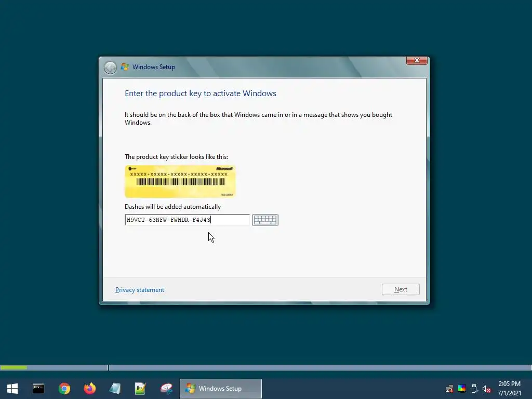
Task: Click the Windows flag icon in title bar
Action: [x=125, y=67]
